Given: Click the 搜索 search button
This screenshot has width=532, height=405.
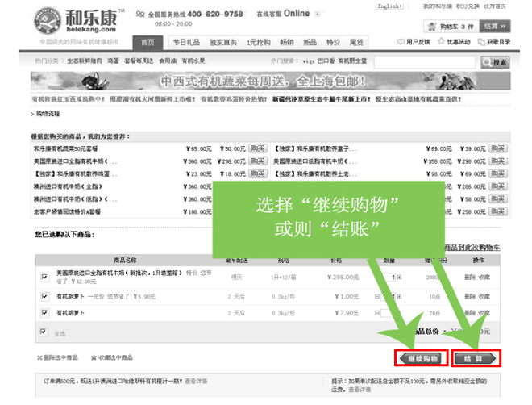Looking at the screenshot, I should 495,62.
